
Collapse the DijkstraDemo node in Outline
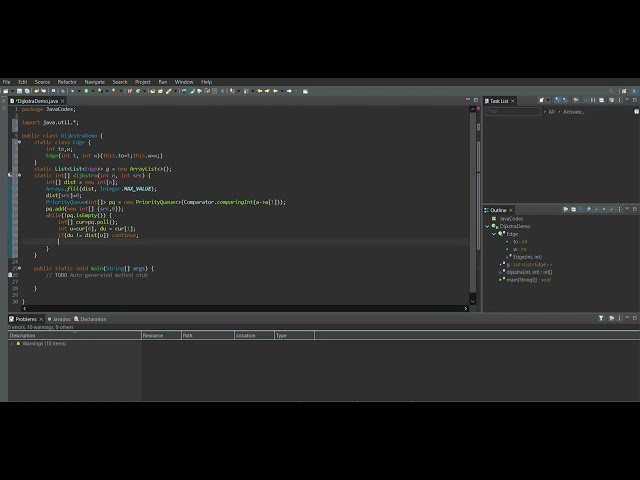click(x=487, y=226)
